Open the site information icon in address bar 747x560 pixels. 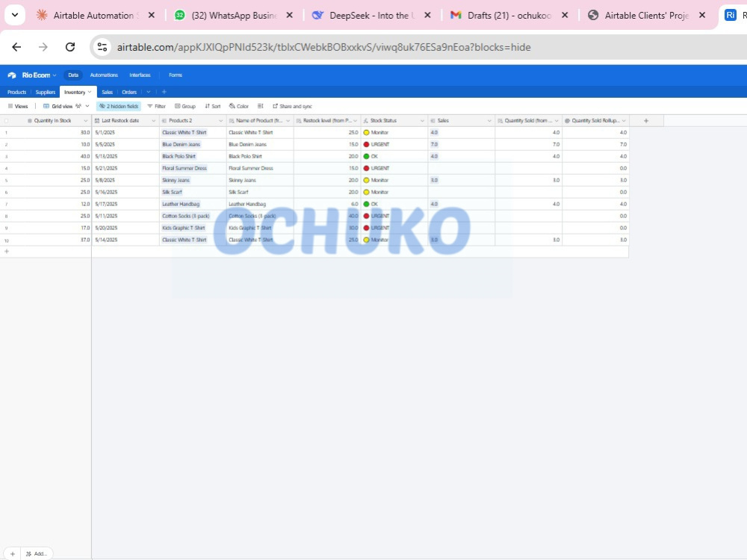click(102, 47)
